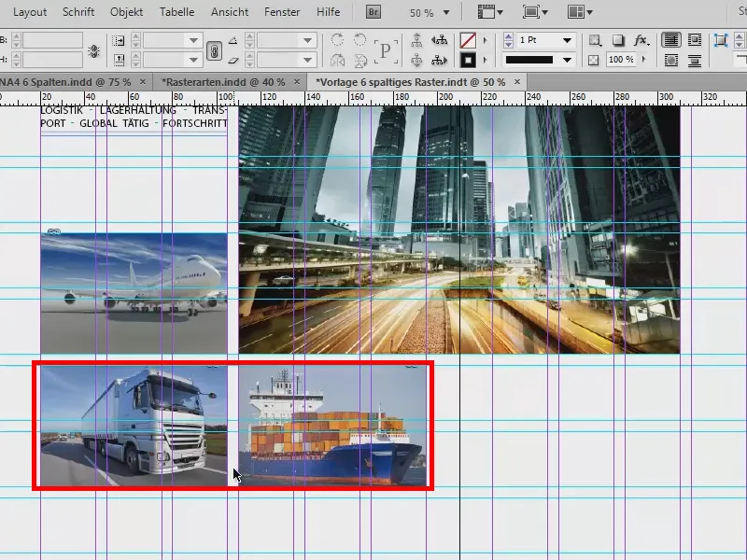This screenshot has height=560, width=747.
Task: Open the Tabelle menu
Action: [x=176, y=12]
